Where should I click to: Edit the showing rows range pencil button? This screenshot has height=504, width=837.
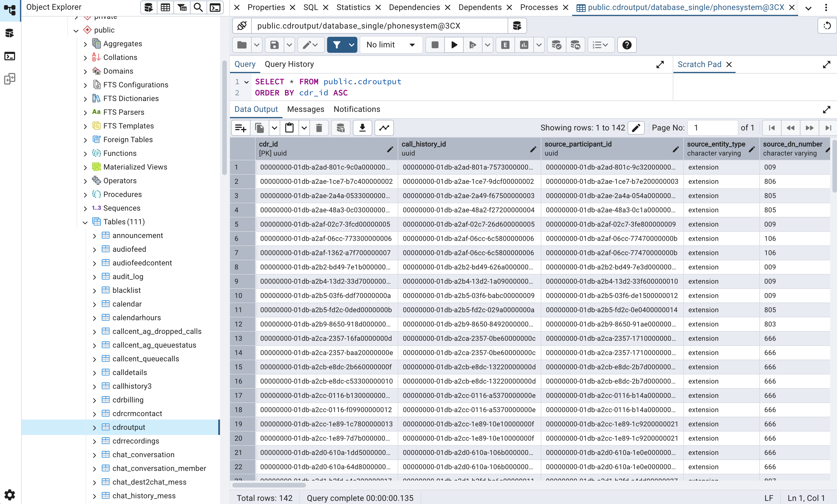[x=636, y=128]
